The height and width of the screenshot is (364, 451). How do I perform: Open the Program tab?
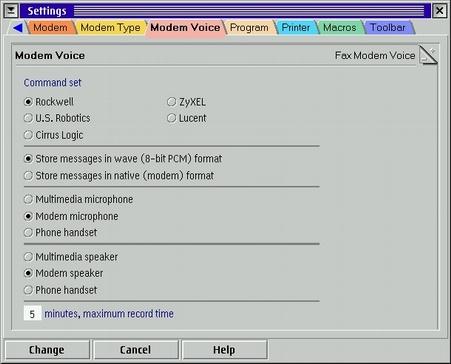click(x=249, y=28)
